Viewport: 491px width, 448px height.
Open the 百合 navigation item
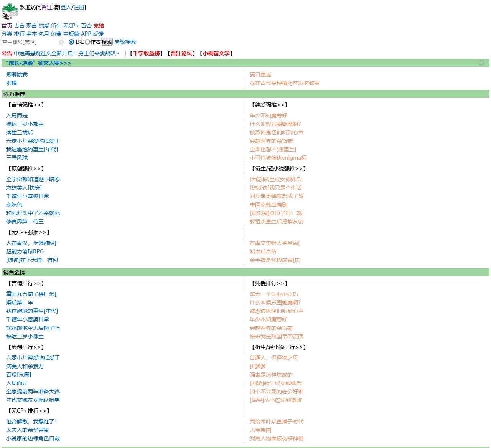[86, 26]
